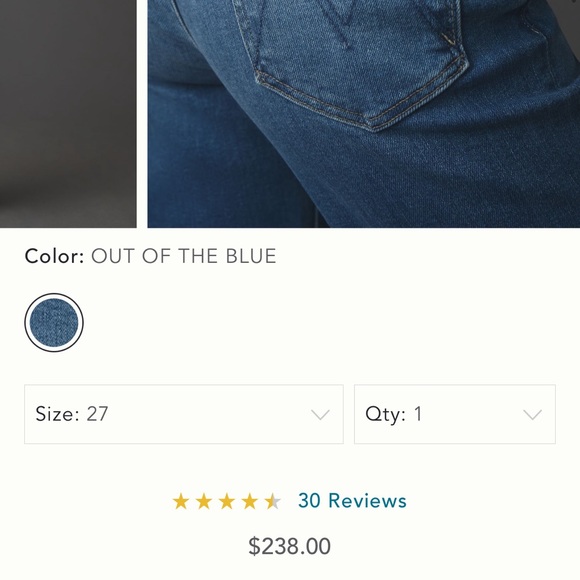Click the second gold rating star
580x580 pixels.
tap(204, 502)
